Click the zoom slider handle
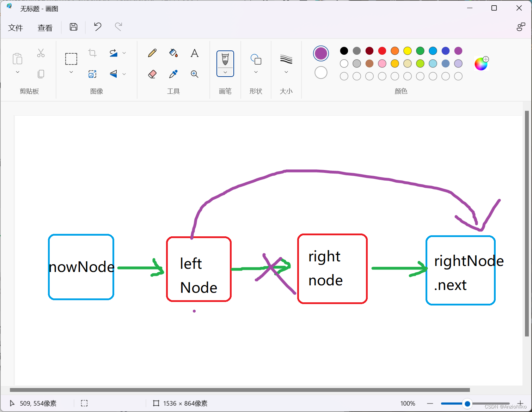532x412 pixels. pos(467,404)
